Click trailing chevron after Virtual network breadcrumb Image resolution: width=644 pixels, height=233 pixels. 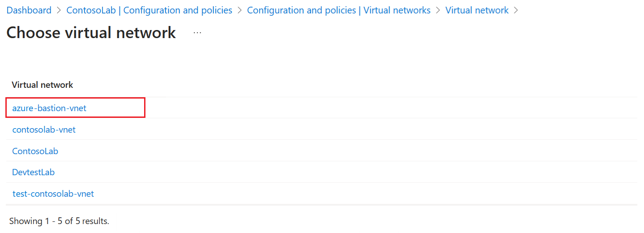click(x=516, y=10)
